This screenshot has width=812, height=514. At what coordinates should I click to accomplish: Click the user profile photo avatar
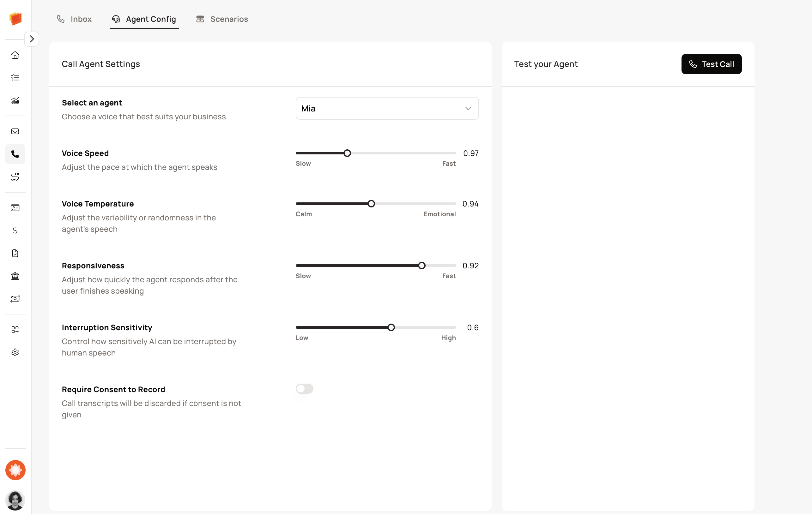15,500
